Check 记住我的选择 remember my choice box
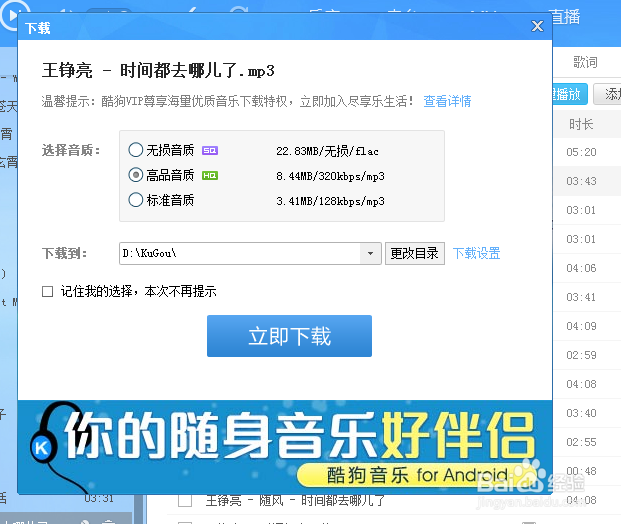The width and height of the screenshot is (621, 524). [48, 292]
